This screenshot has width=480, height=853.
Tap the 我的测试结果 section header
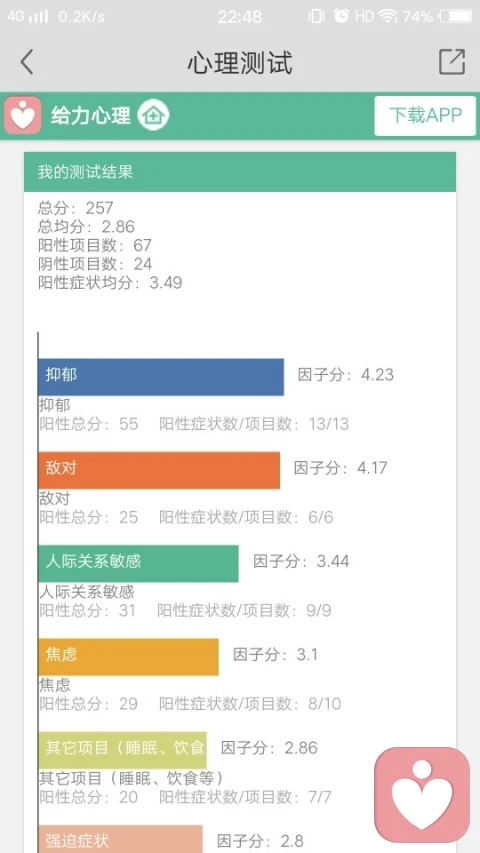click(x=239, y=172)
